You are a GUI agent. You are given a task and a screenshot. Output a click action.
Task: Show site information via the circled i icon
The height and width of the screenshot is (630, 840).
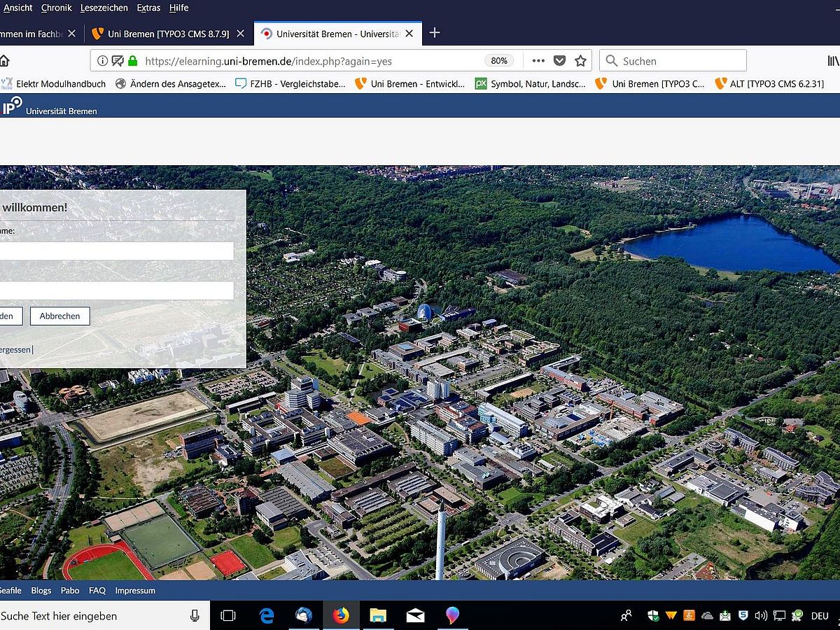(x=103, y=61)
